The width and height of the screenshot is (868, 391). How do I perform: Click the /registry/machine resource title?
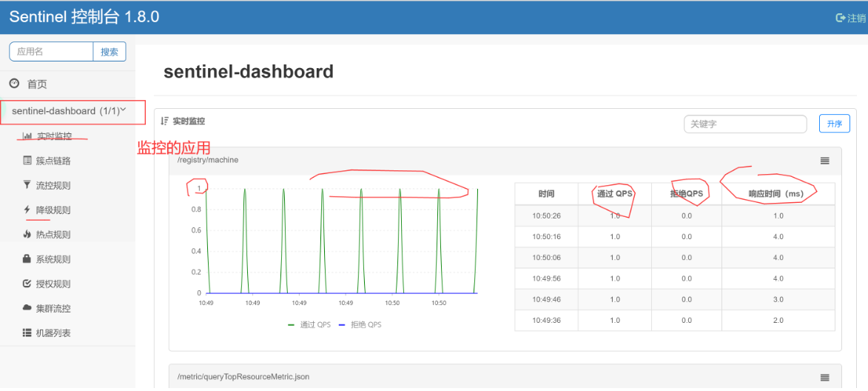[208, 160]
